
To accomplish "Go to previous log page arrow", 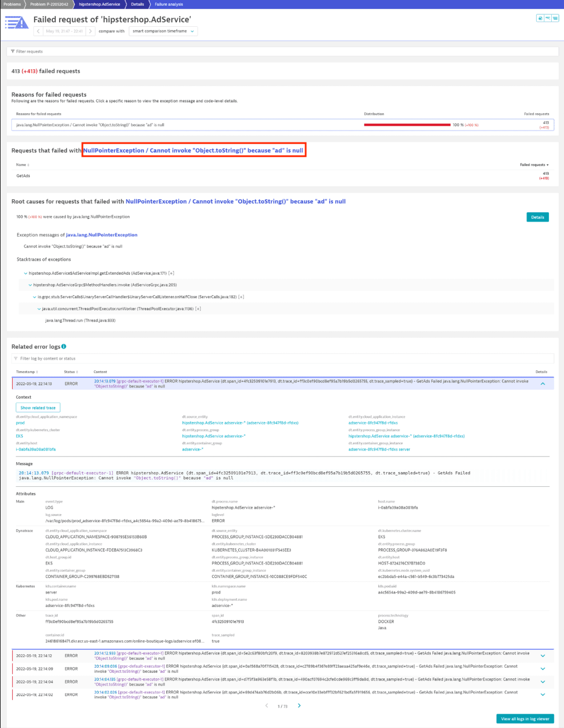I will pyautogui.click(x=267, y=706).
